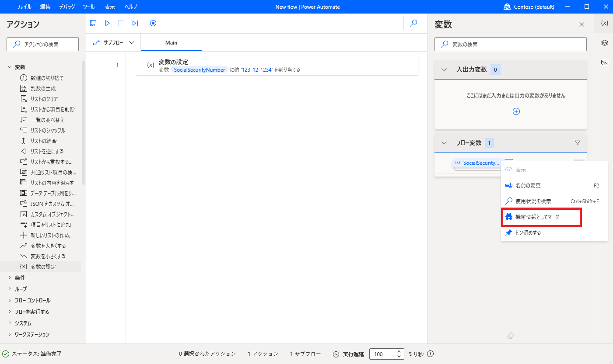Select リストのシャッフル action
The image size is (613, 364).
point(42,130)
